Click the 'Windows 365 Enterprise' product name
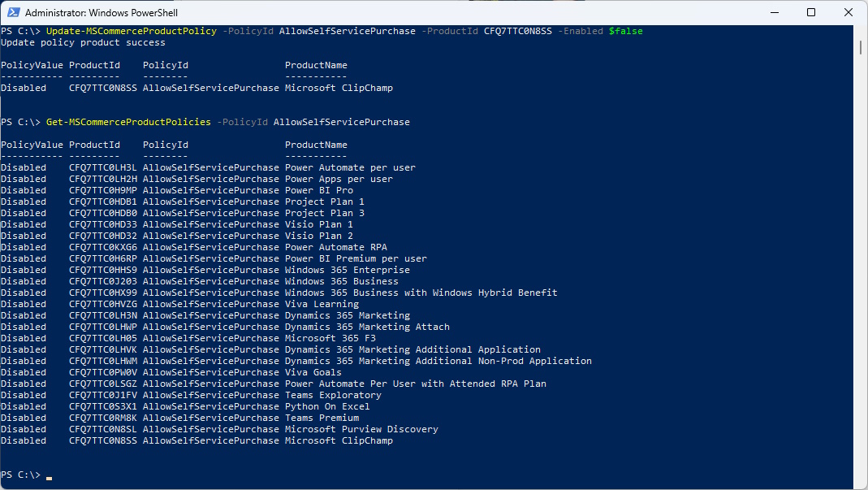Image resolution: width=868 pixels, height=490 pixels. [347, 270]
